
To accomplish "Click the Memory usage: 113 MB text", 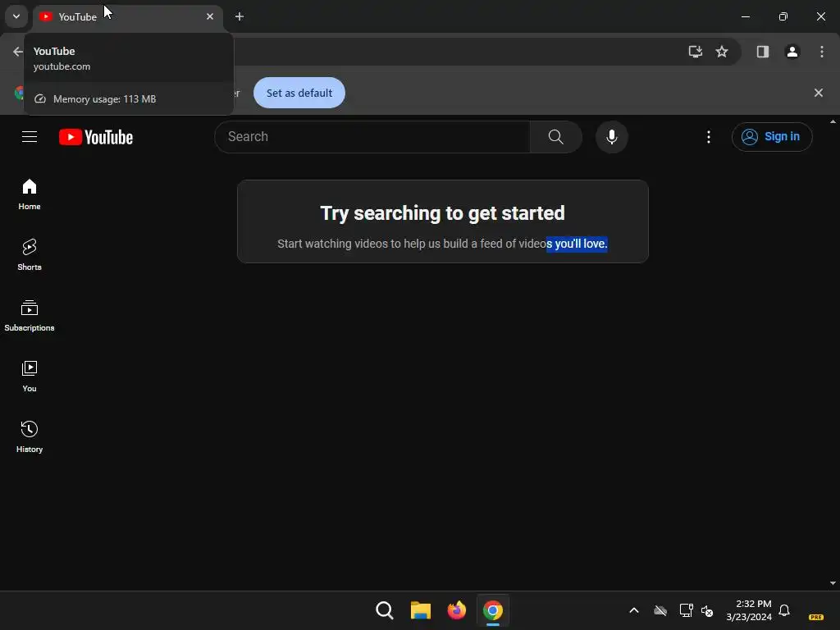I will (x=104, y=99).
